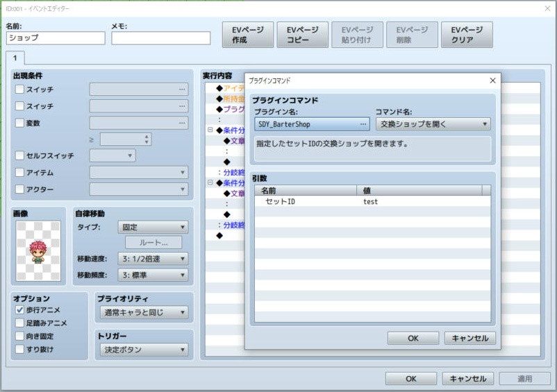Check the 足踏みアニメ option
557x392 pixels.
[19, 323]
